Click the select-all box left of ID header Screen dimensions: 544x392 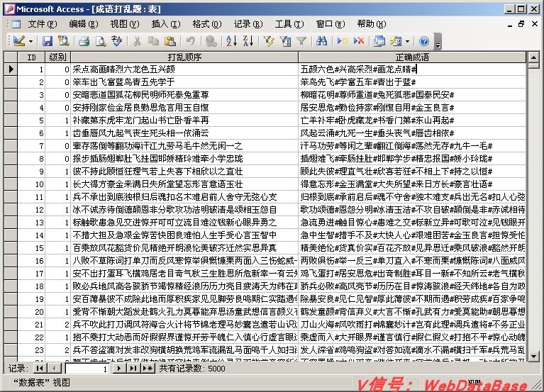pyautogui.click(x=11, y=57)
